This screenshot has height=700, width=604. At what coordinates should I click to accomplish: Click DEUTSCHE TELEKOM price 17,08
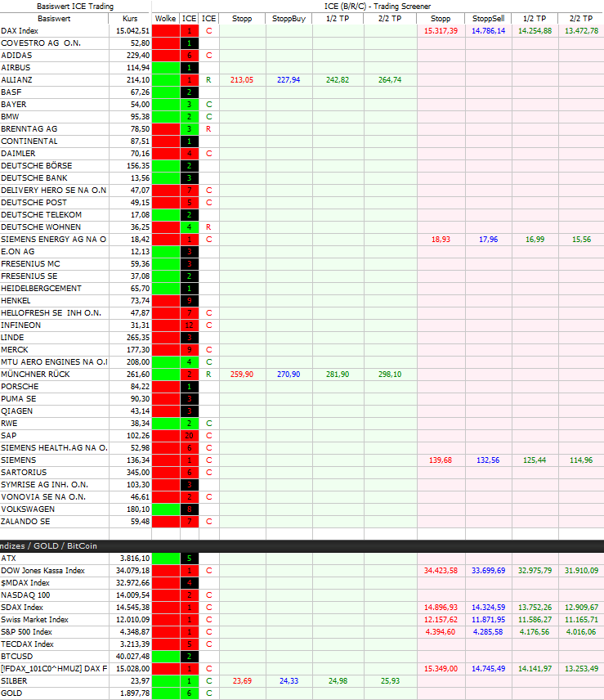tap(140, 215)
